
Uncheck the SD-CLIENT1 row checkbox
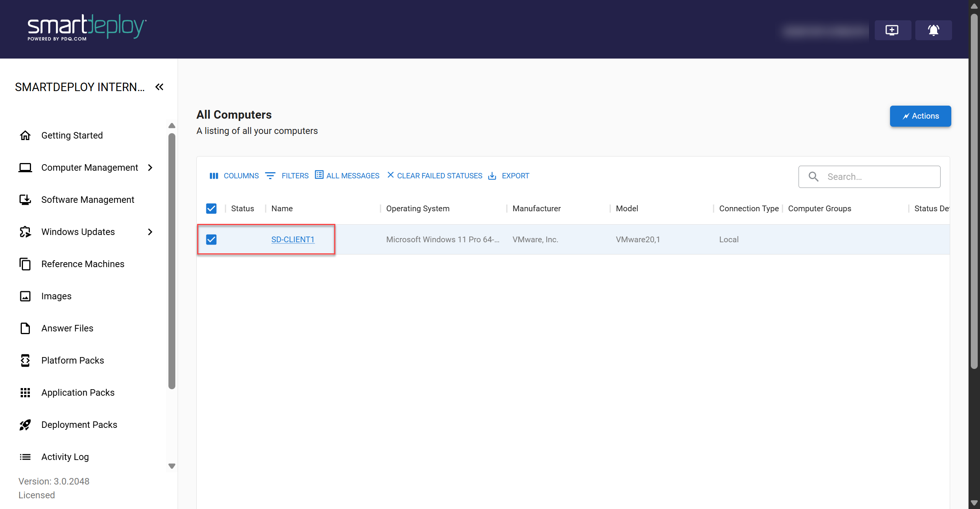click(x=211, y=240)
